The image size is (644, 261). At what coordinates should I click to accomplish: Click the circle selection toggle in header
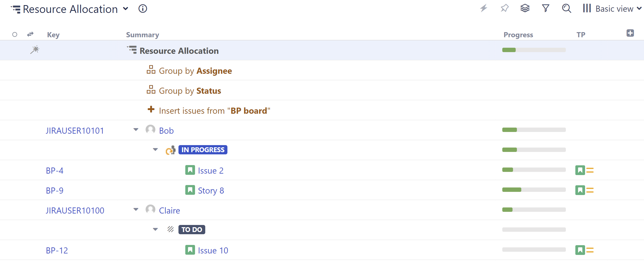coord(15,34)
